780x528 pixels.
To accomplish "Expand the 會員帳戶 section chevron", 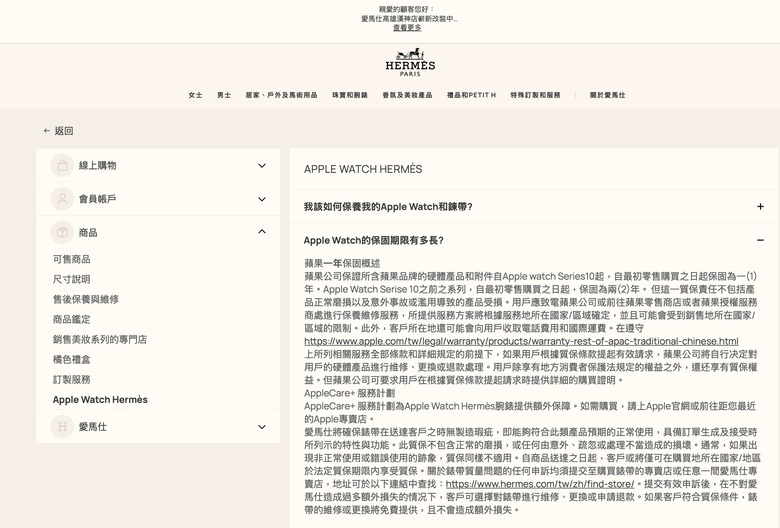I will tap(262, 199).
